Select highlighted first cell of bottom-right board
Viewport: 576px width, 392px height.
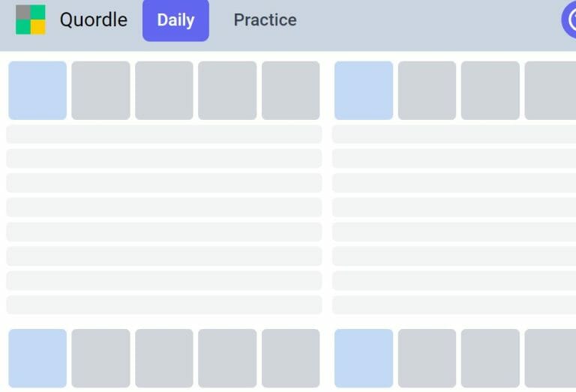(x=363, y=358)
